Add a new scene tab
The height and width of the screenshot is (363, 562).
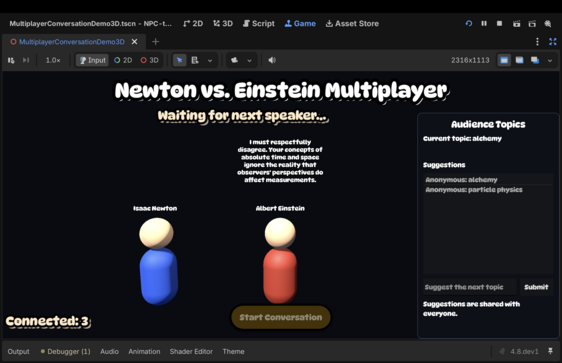coord(155,42)
